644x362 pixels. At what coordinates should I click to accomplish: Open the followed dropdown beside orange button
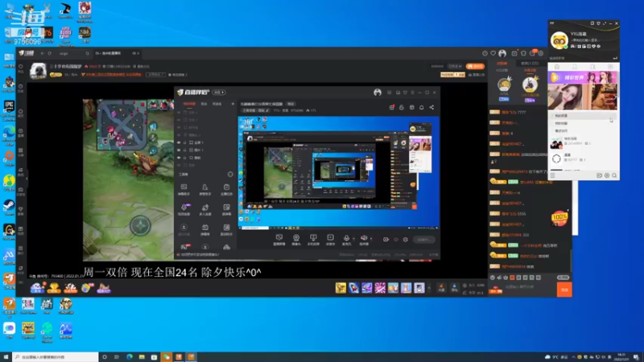(455, 67)
